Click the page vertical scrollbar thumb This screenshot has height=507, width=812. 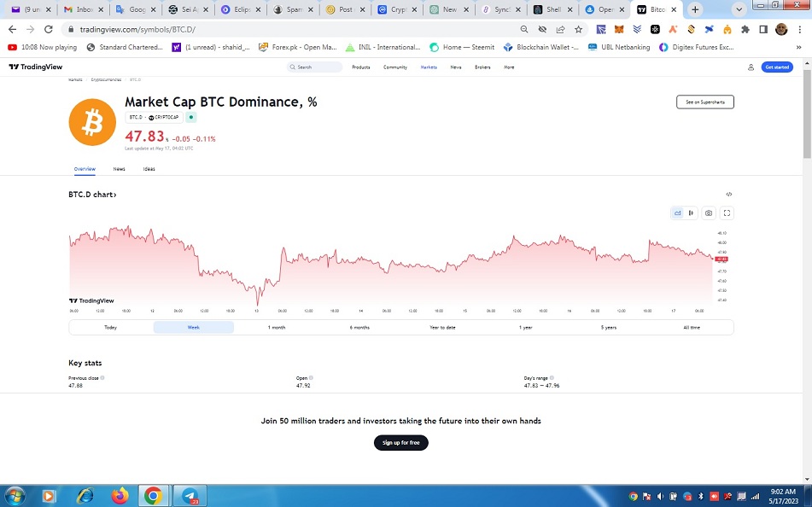807,113
